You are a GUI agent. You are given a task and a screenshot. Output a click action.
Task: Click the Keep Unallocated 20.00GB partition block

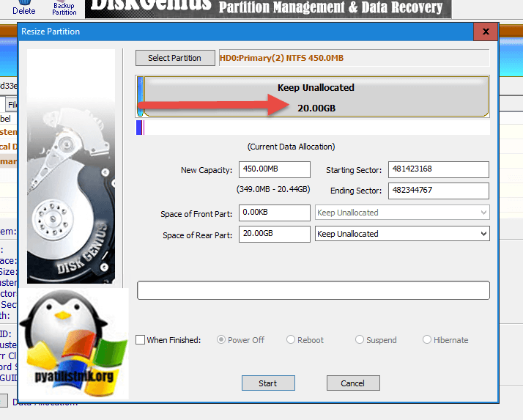click(316, 97)
